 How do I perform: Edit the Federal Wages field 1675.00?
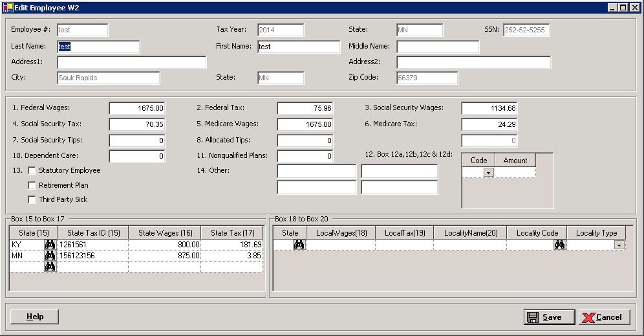click(x=137, y=108)
